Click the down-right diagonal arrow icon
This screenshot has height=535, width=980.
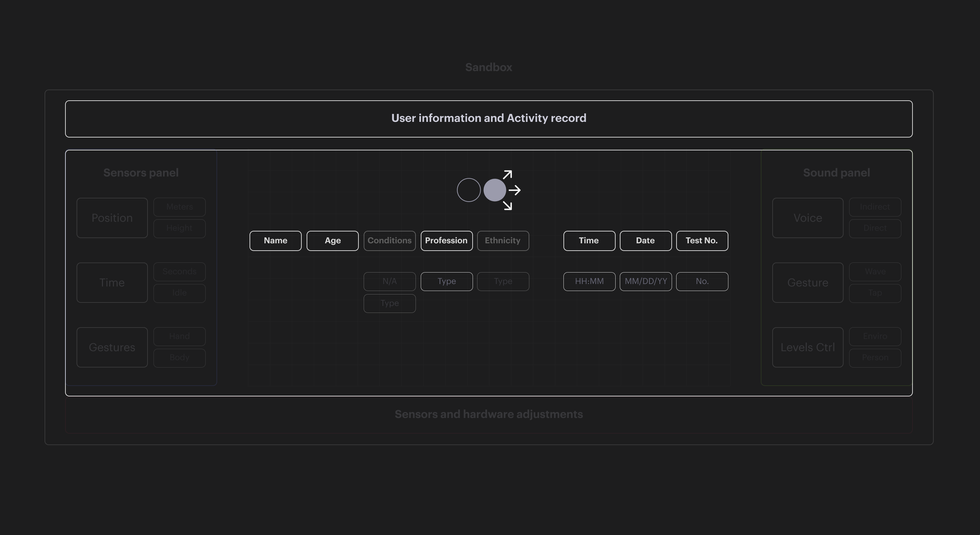pyautogui.click(x=507, y=205)
